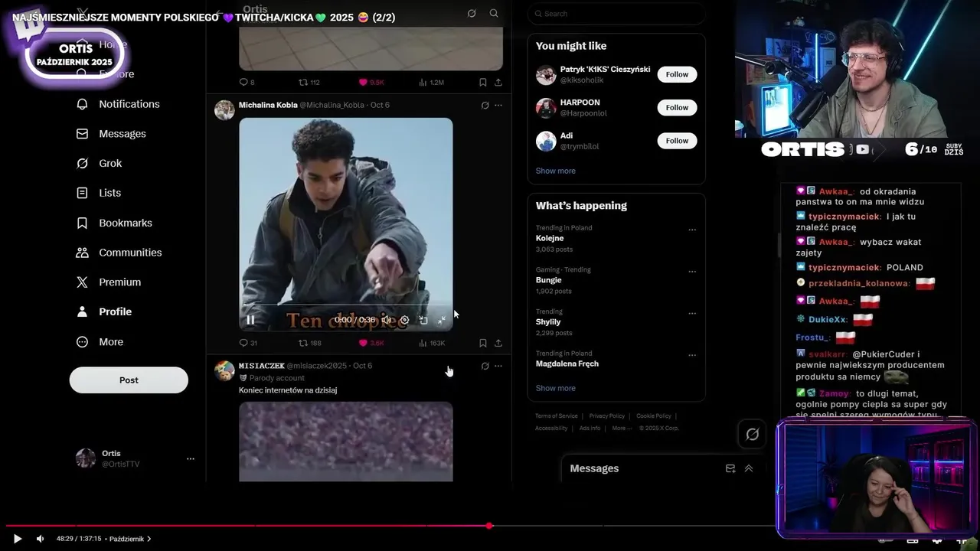Toggle like on post with 3.6K likes
Viewport: 980px width, 551px height.
(x=363, y=343)
